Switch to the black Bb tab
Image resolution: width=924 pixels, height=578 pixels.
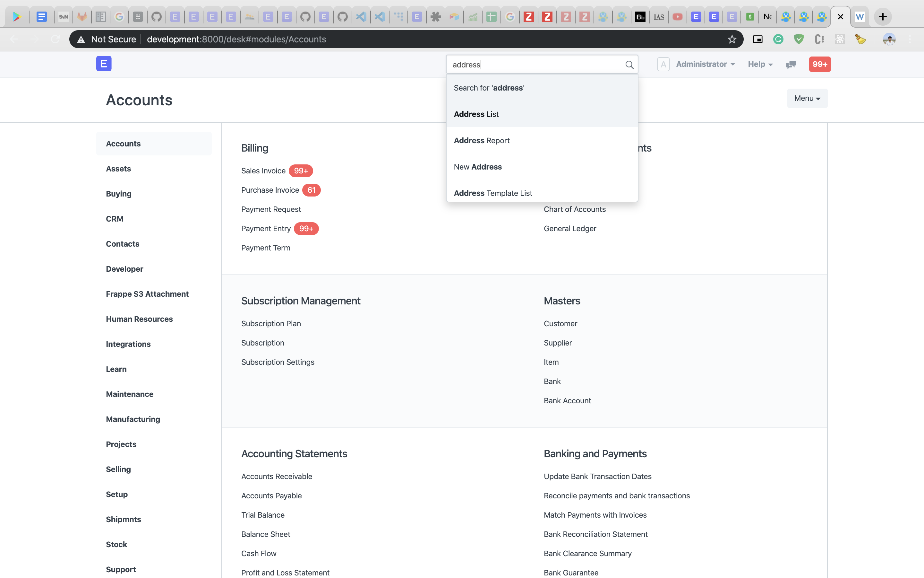tap(640, 17)
